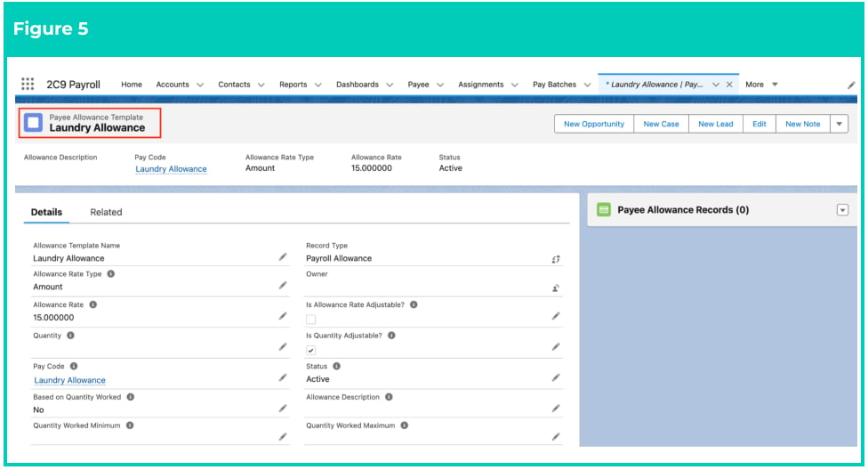868x470 pixels.
Task: Open more actions dropdown beside New Note
Action: 840,124
